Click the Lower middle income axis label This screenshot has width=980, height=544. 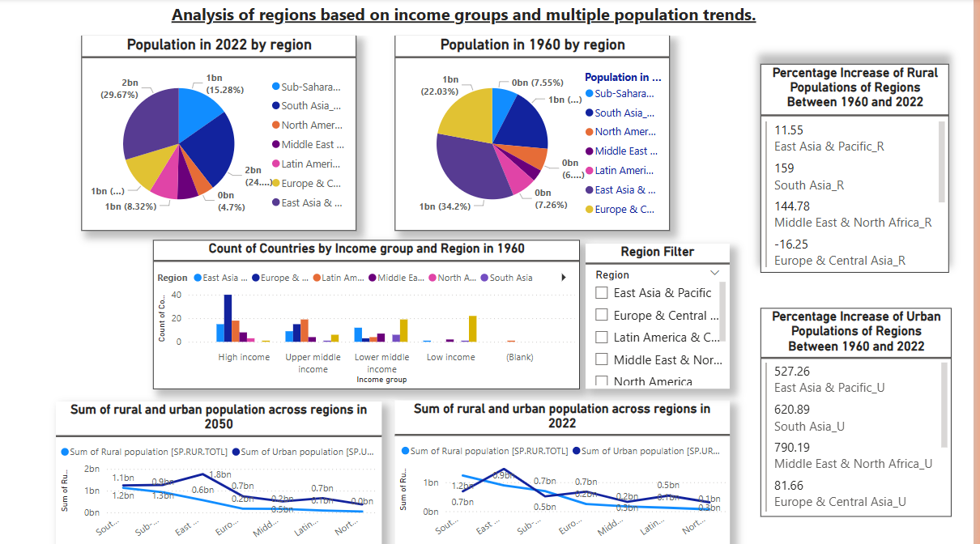[x=381, y=363]
